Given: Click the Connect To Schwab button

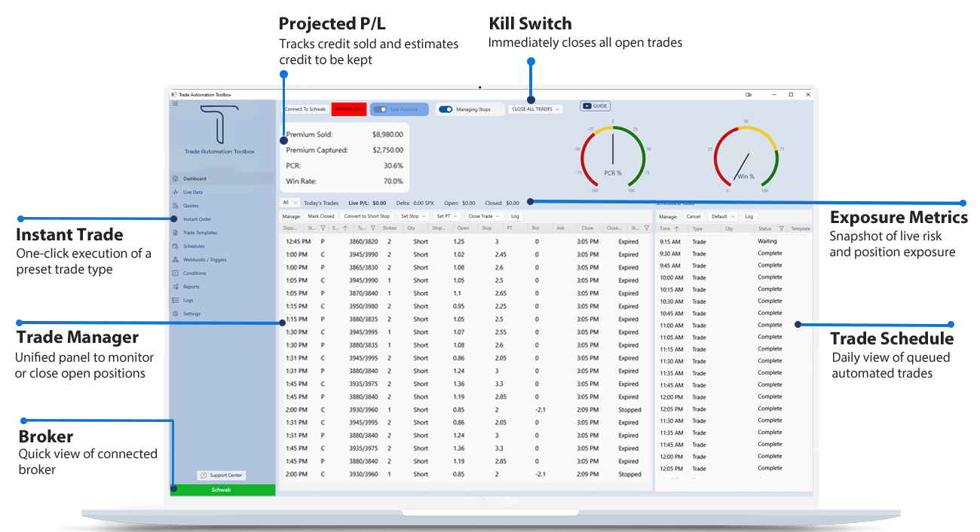Looking at the screenshot, I should coord(305,109).
